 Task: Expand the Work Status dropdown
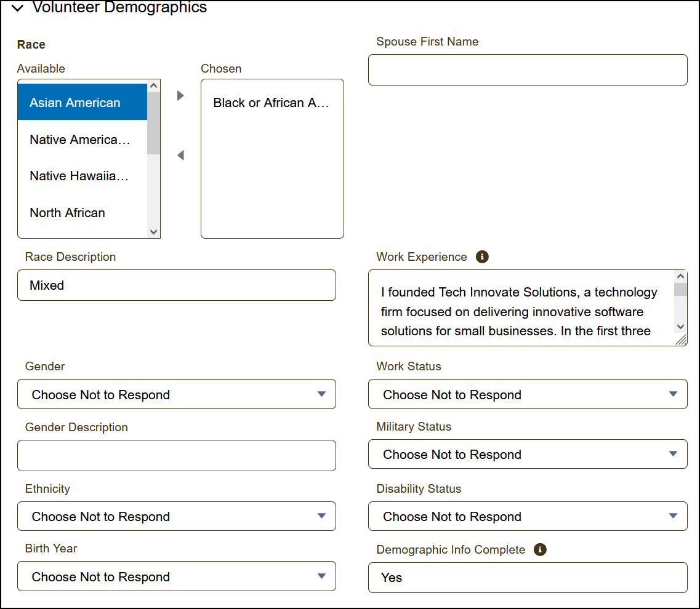(528, 394)
